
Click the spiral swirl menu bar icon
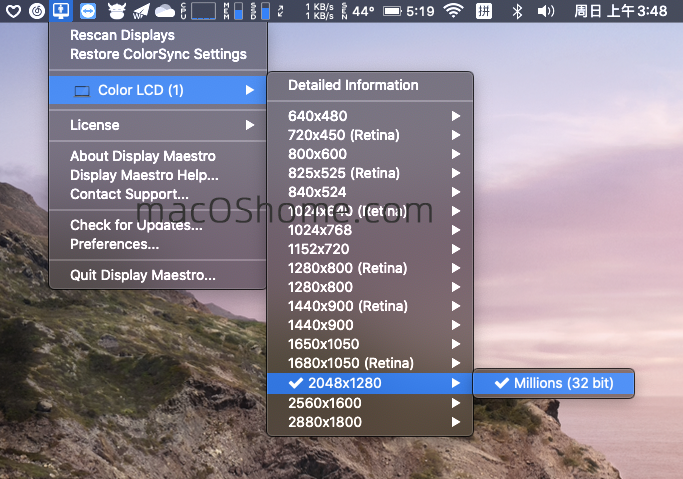tap(37, 11)
